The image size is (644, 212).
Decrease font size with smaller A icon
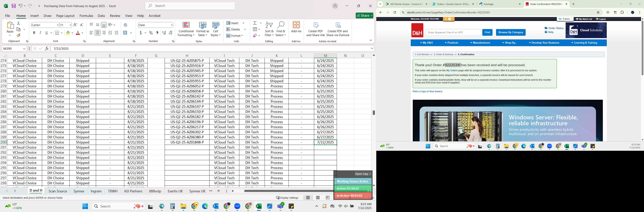point(82,25)
